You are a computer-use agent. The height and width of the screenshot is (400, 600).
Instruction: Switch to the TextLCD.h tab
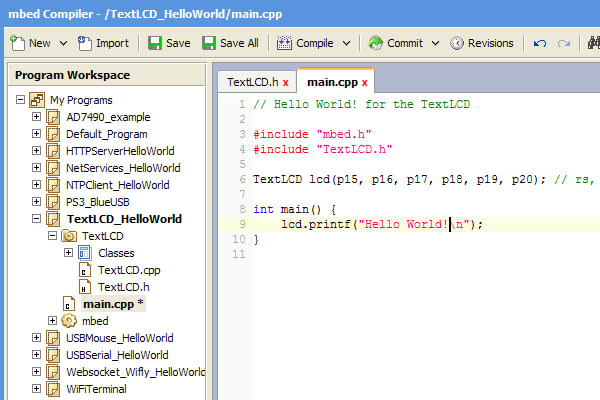(x=252, y=82)
